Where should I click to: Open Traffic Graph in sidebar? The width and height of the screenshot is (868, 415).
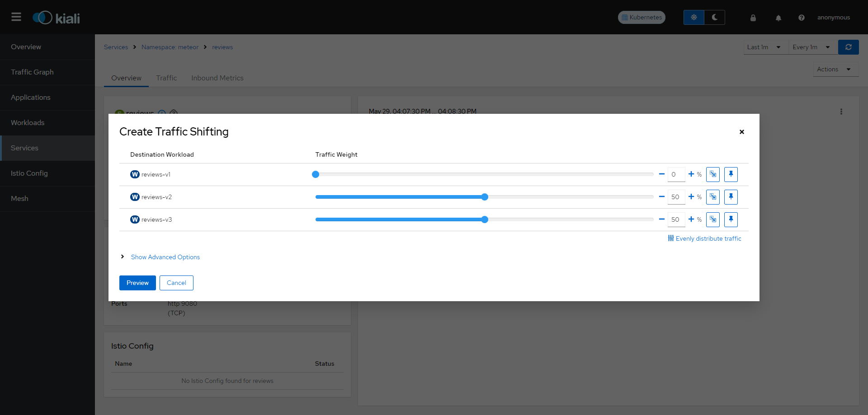pos(47,72)
